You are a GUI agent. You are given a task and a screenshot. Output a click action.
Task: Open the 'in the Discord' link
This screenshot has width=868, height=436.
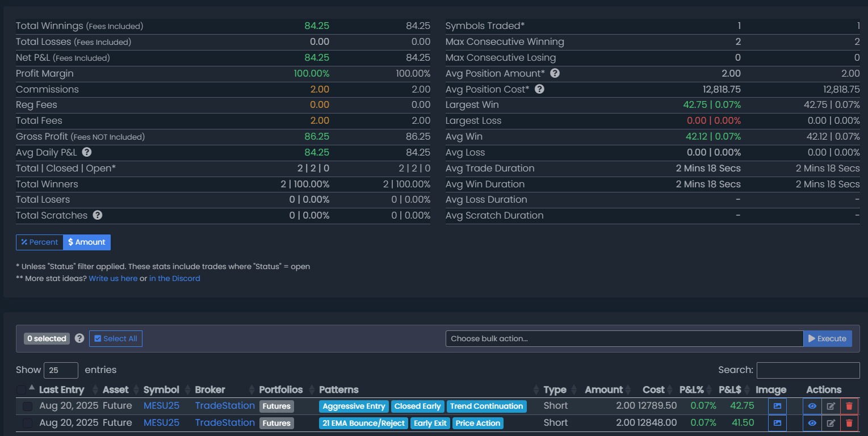(174, 278)
